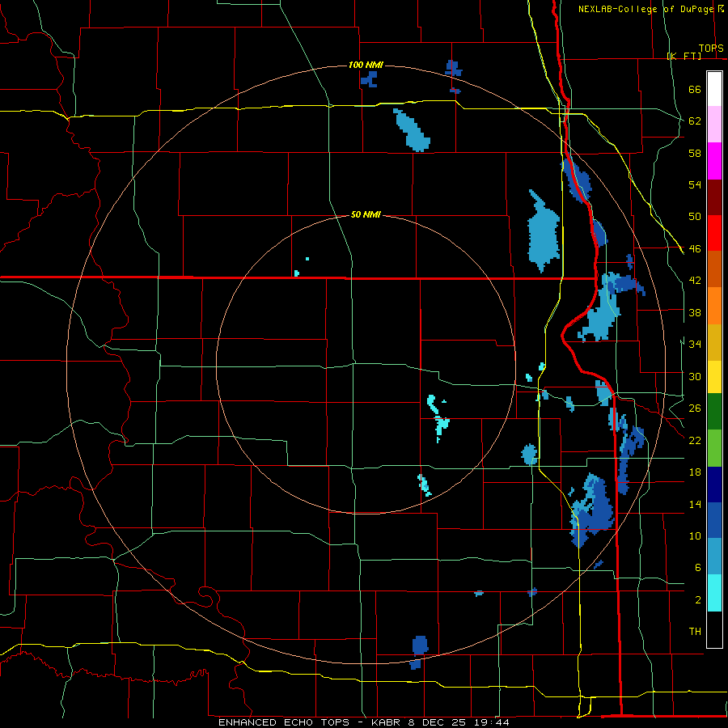The image size is (728, 728).
Task: Click the '22' legend value
Action: [695, 440]
